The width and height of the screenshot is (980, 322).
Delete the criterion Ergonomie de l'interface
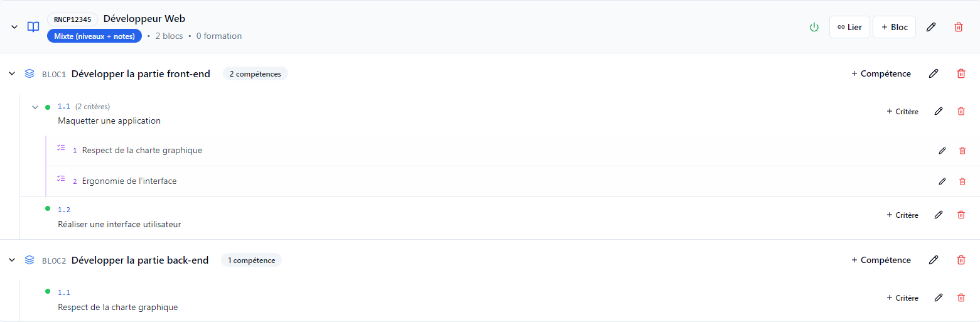[962, 181]
